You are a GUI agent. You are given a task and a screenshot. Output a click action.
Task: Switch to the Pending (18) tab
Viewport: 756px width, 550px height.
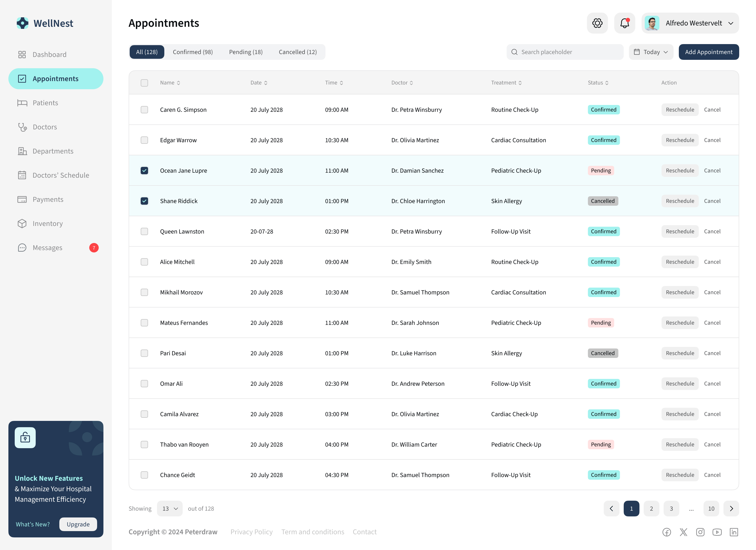tap(246, 52)
